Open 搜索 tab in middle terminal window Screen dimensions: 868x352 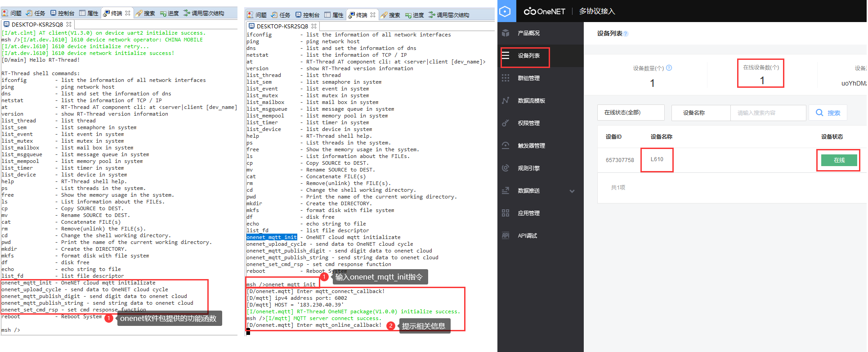point(391,15)
